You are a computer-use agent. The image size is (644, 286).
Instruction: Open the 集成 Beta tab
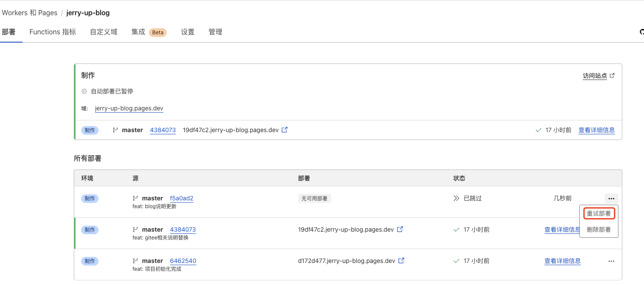tap(149, 32)
